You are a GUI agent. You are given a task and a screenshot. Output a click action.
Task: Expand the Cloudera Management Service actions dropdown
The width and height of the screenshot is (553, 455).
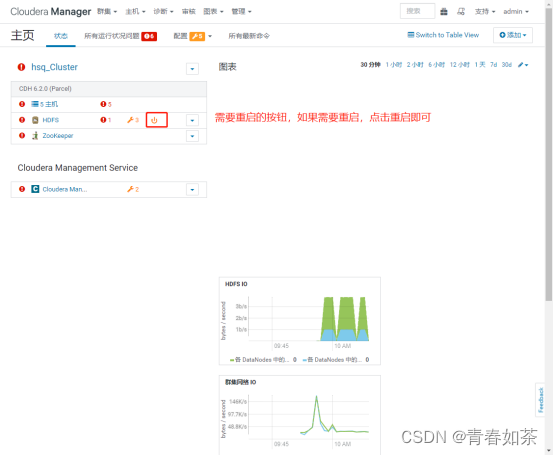coord(192,189)
